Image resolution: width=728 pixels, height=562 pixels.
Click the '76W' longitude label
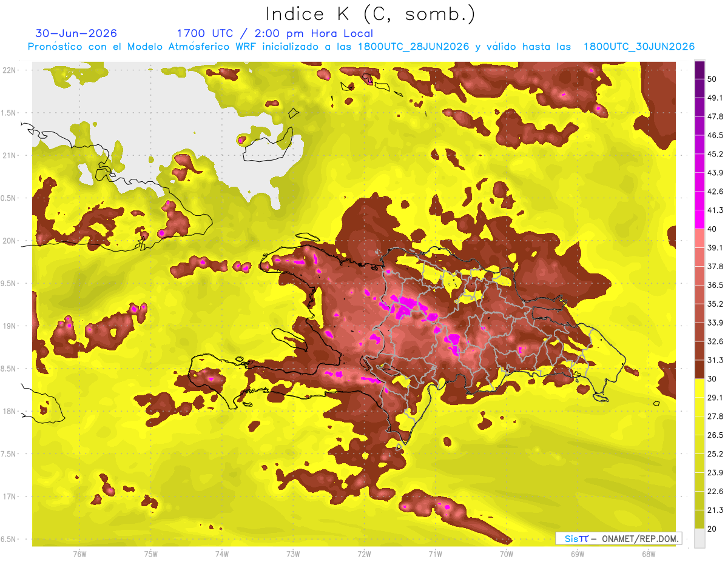[x=79, y=554]
